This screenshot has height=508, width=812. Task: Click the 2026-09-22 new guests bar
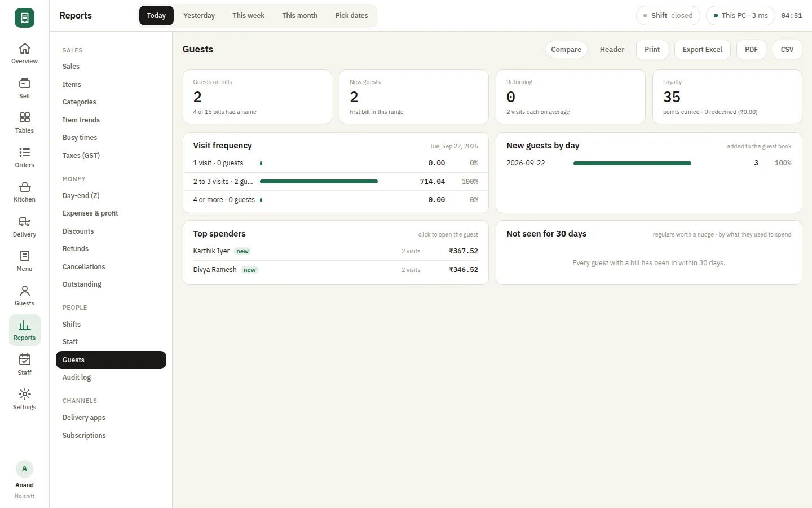[x=632, y=163]
